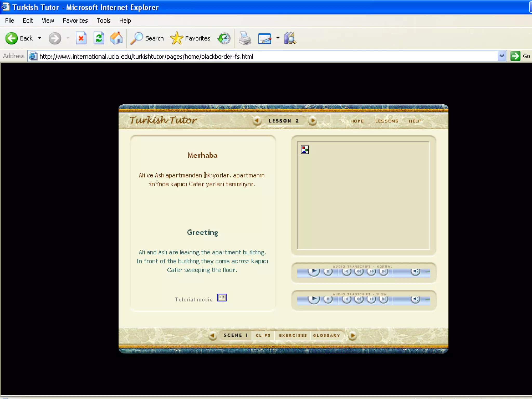532x399 pixels.
Task: Open the Back button history dropdown
Action: point(40,38)
